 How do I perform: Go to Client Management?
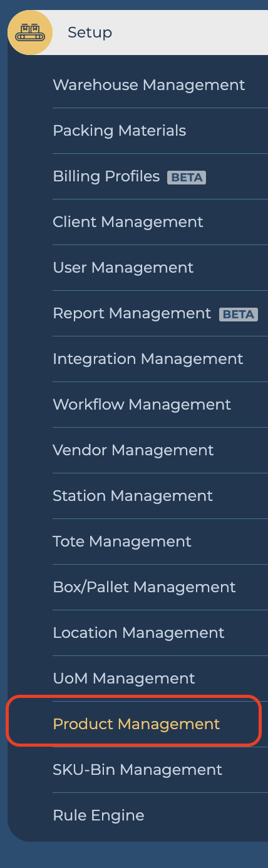(128, 222)
